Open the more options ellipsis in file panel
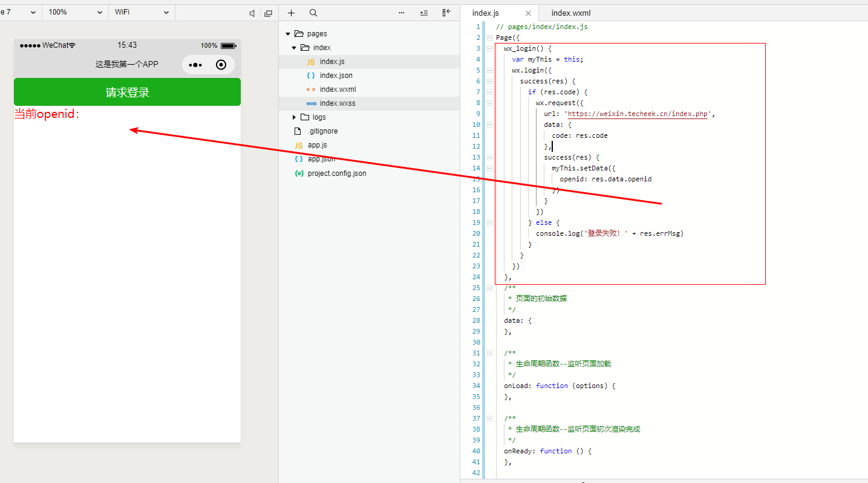This screenshot has height=483, width=868. (402, 13)
